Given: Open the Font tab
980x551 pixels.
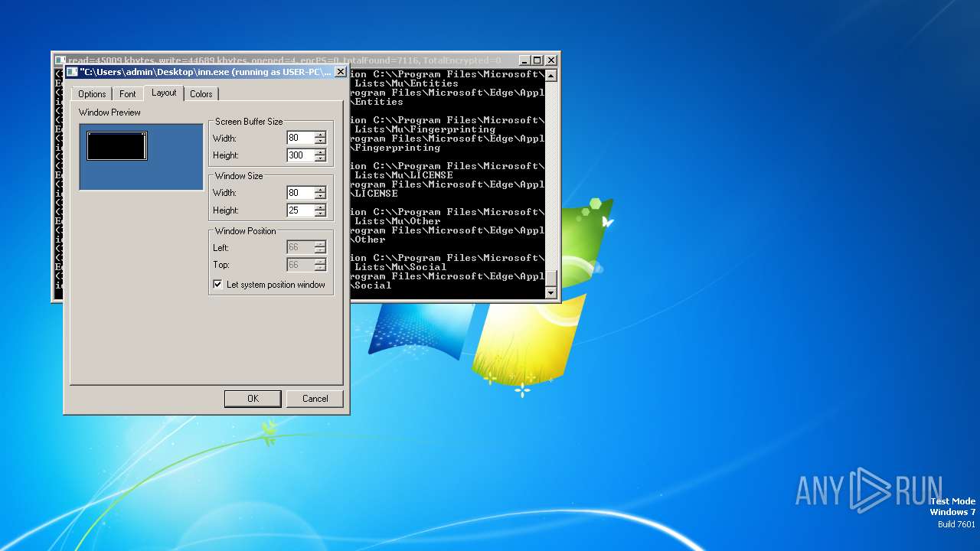Looking at the screenshot, I should 128,94.
